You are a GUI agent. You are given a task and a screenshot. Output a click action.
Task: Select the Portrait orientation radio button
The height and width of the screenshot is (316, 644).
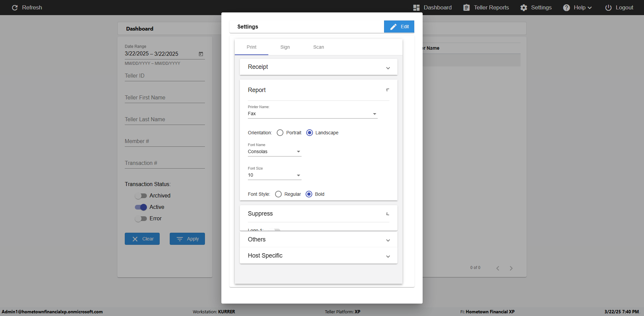click(x=280, y=133)
